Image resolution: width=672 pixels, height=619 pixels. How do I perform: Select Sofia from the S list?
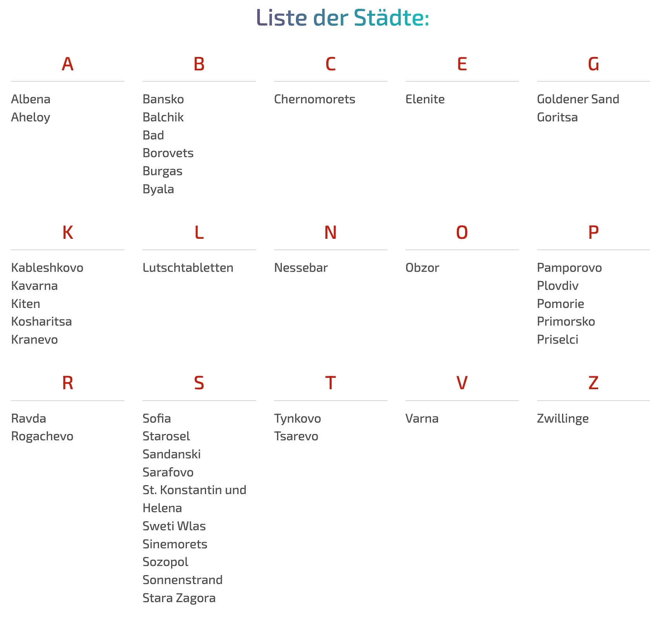click(x=157, y=418)
